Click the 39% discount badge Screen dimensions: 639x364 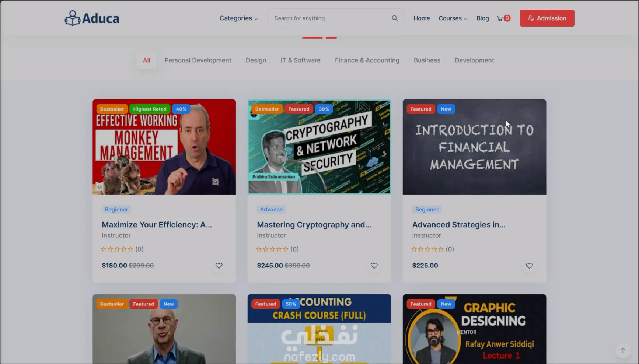324,109
